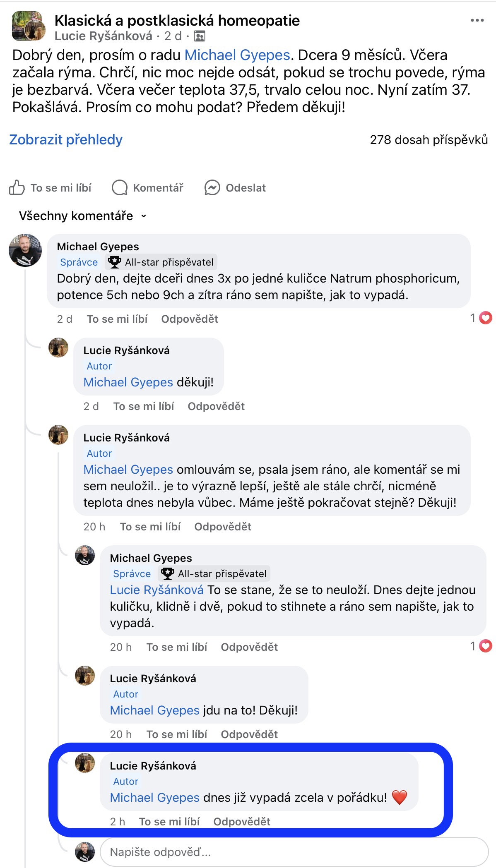Image resolution: width=496 pixels, height=868 pixels.
Task: Reply to the 'jdu na to! Děkuji!' comment
Action: pyautogui.click(x=249, y=734)
